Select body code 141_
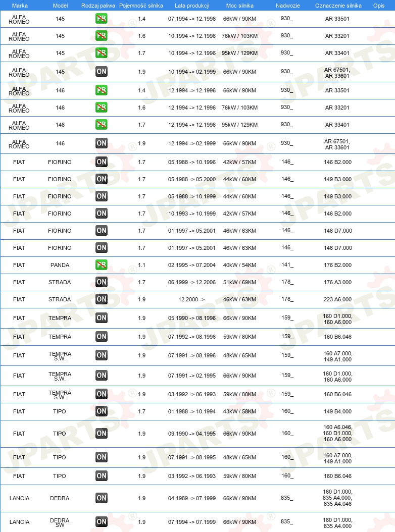This screenshot has width=395, height=532. point(287,264)
